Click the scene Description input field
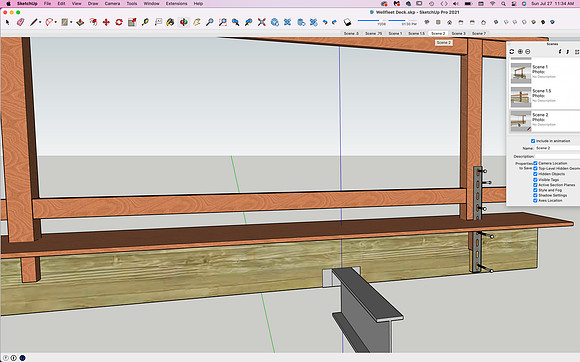Viewport: 580px width, 362px height. (557, 156)
